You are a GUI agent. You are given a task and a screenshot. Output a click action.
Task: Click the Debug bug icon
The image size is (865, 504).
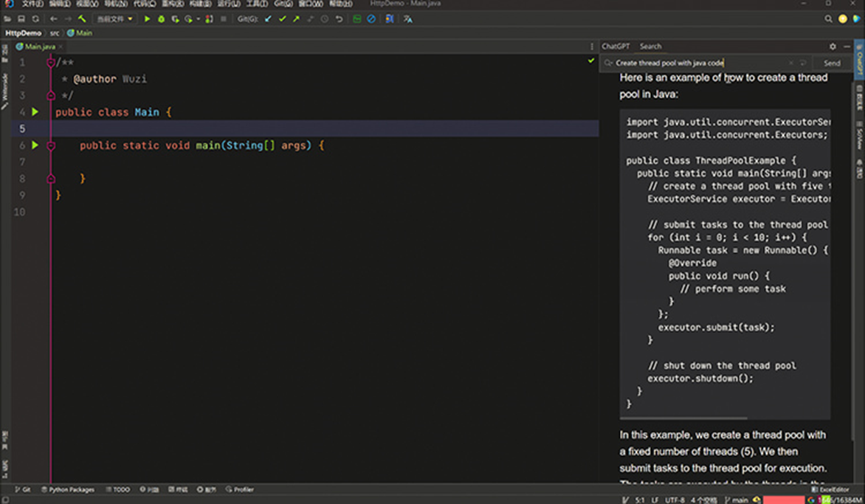click(161, 19)
